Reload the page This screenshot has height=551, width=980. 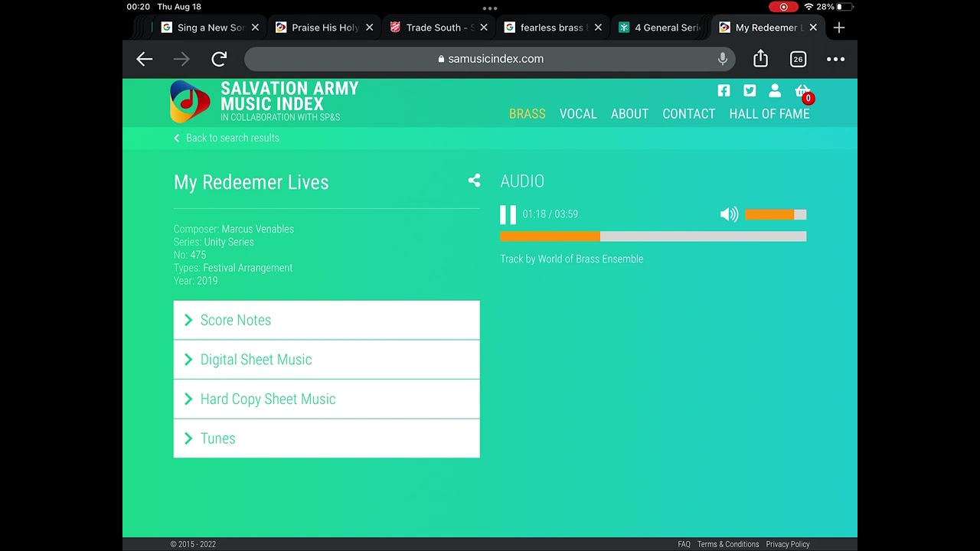coord(219,59)
